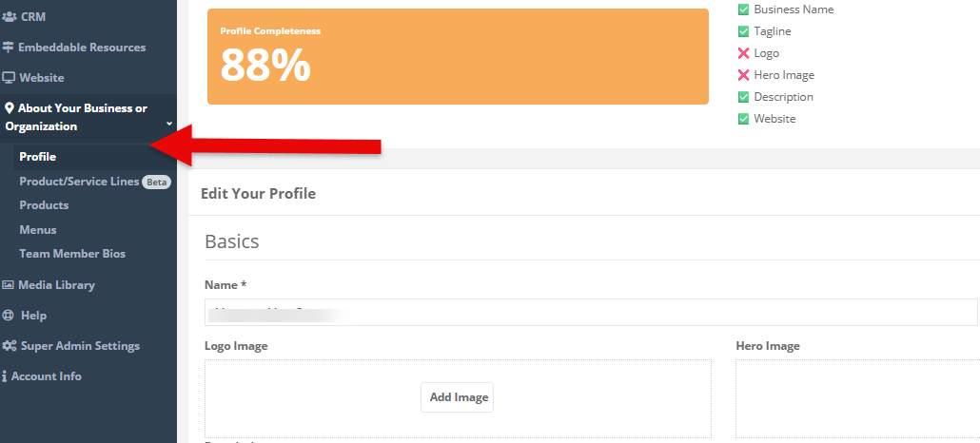This screenshot has height=443, width=980.
Task: Click the red X beside Logo
Action: point(743,53)
